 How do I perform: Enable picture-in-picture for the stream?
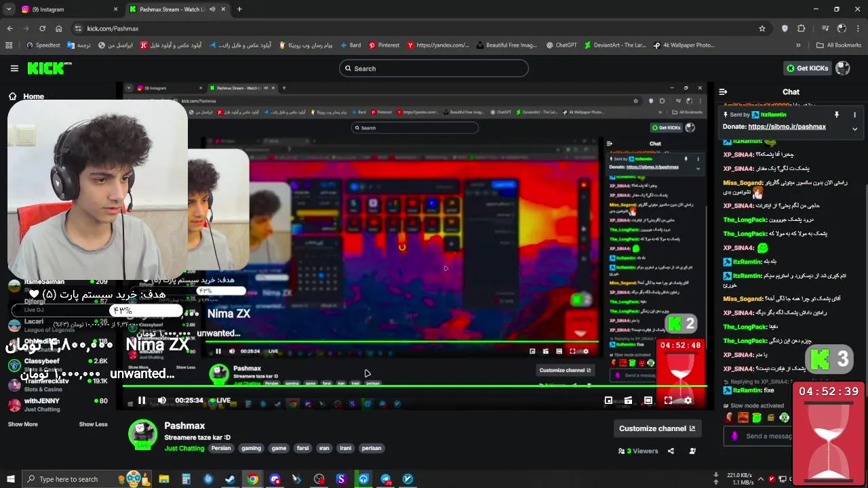click(608, 401)
